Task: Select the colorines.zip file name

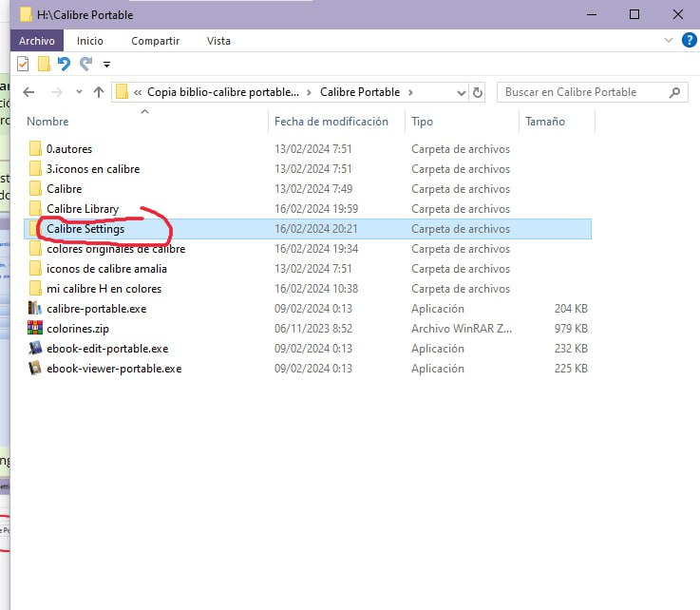Action: 78,329
